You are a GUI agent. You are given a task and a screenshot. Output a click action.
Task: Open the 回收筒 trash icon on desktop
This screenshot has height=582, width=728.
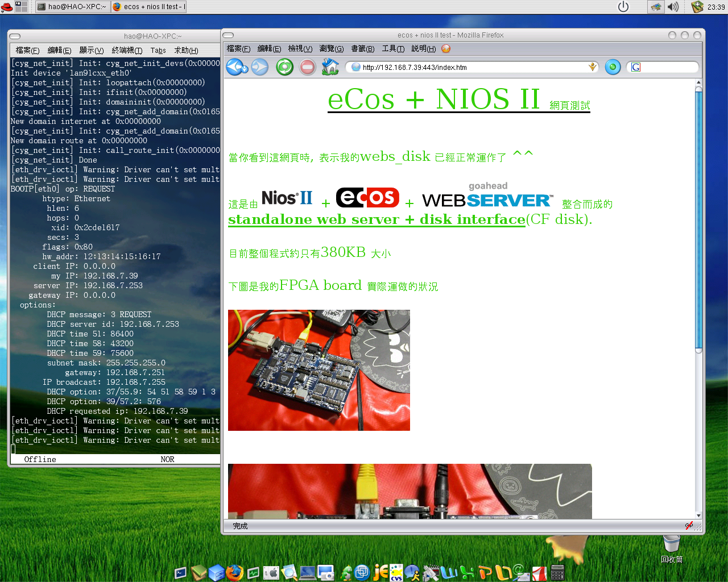pyautogui.click(x=672, y=548)
